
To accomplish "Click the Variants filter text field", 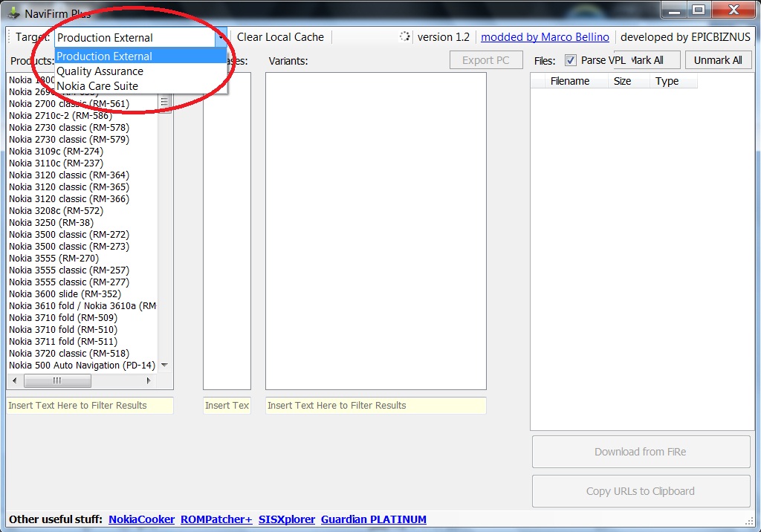I will [375, 405].
